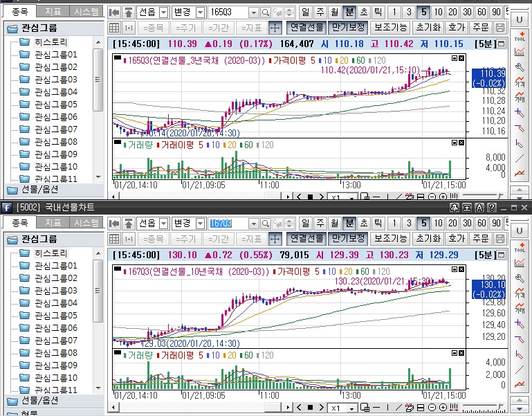Open the 선옵 dropdown in the upper toolbar
This screenshot has height=416, width=532.
(x=163, y=12)
